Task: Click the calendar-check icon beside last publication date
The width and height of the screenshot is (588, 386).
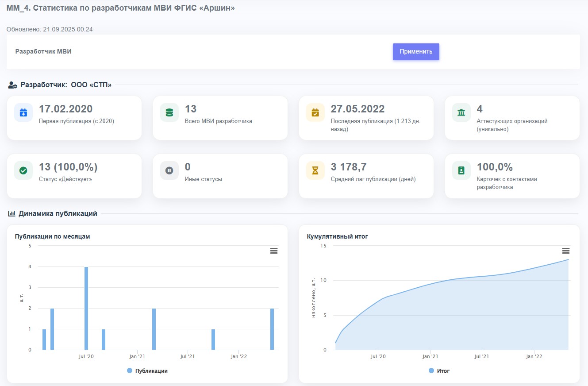Action: [315, 113]
